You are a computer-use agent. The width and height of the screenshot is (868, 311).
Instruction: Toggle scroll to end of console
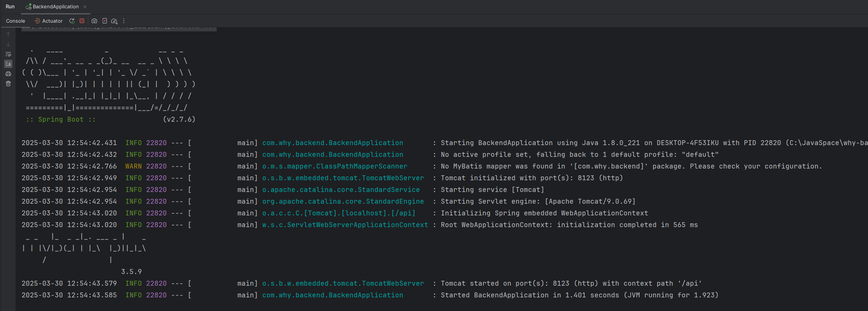point(8,64)
